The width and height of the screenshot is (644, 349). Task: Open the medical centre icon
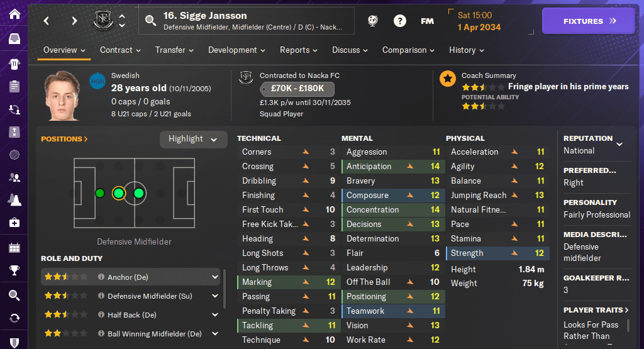point(14,223)
